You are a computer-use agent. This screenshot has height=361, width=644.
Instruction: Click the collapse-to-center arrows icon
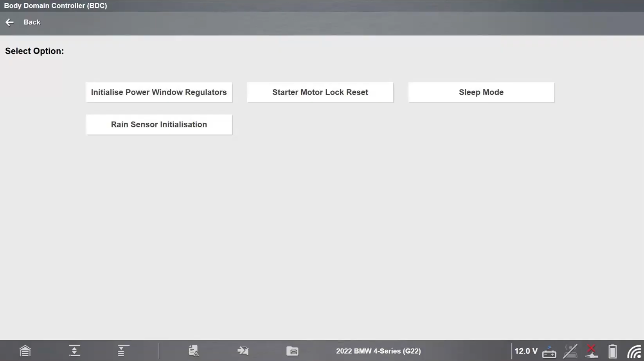74,351
